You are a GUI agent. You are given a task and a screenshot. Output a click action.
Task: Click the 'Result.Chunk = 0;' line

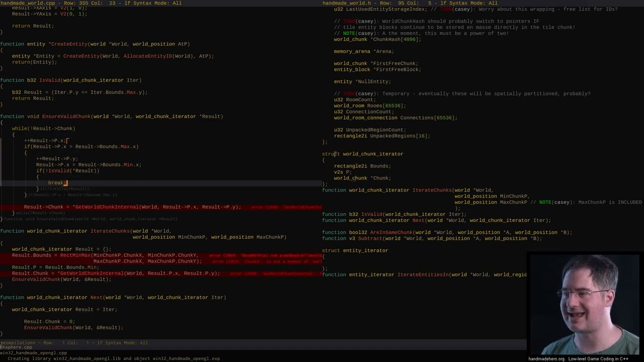(49, 322)
